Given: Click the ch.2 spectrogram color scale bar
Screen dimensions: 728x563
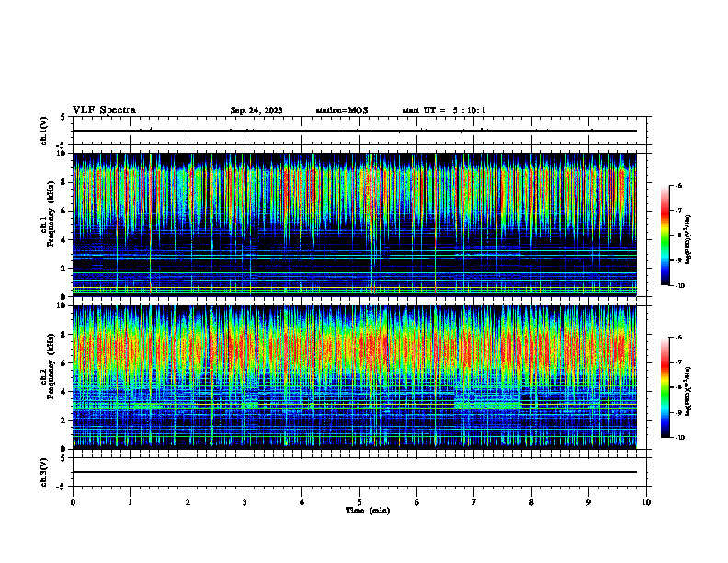Looking at the screenshot, I should 665,387.
